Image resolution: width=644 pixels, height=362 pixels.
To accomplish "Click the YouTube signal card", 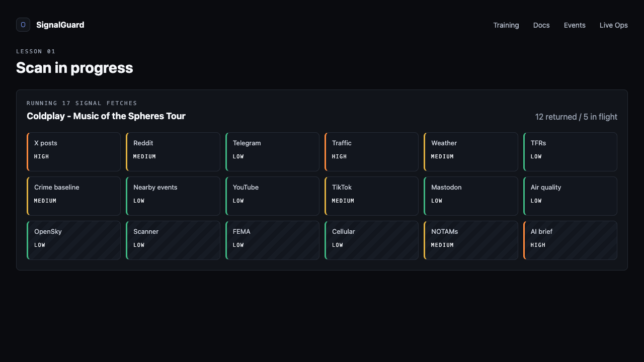I will tap(272, 196).
